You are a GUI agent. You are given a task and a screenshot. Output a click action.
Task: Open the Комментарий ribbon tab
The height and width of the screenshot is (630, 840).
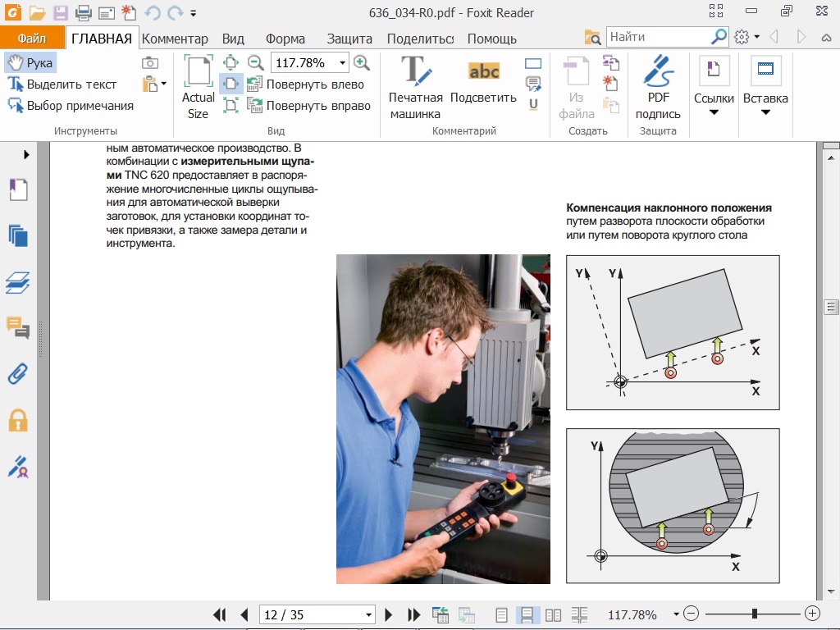[175, 39]
